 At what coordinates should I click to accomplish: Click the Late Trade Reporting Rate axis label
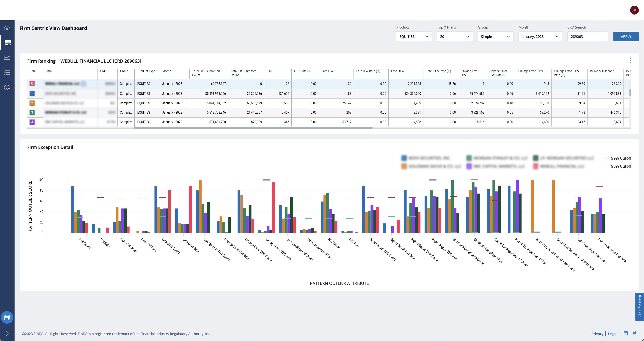coord(612,250)
